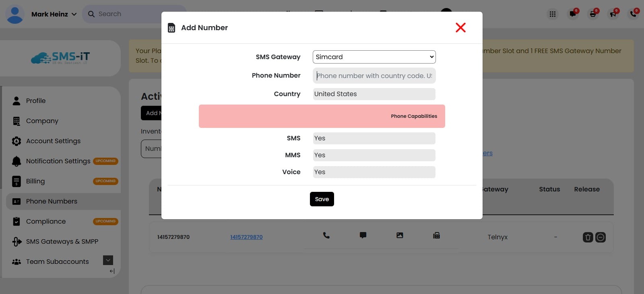Click the SMS chat icon in 14157279870 row
The height and width of the screenshot is (294, 644).
coord(363,235)
